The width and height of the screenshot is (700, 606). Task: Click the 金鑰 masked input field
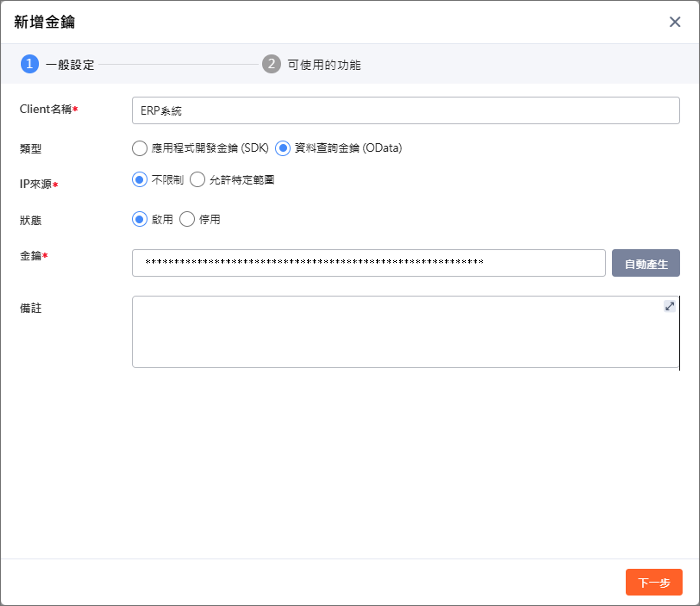pos(369,263)
